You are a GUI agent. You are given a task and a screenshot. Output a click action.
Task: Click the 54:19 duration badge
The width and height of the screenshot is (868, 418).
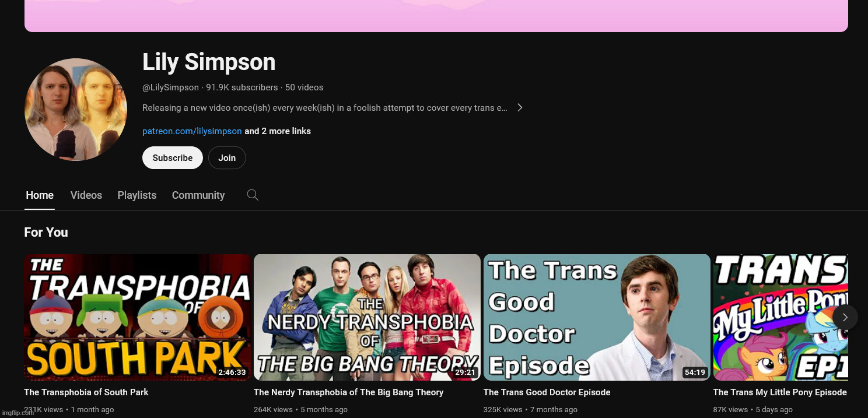[695, 372]
